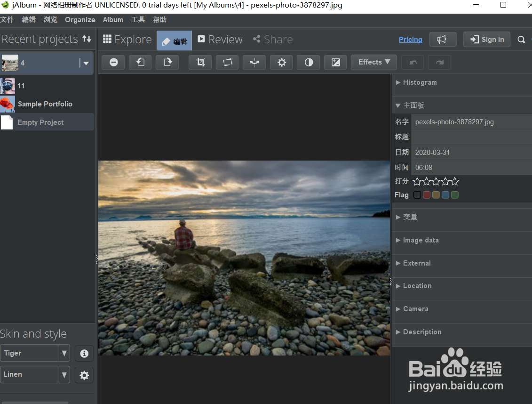Open the 编辑 menu

point(29,20)
